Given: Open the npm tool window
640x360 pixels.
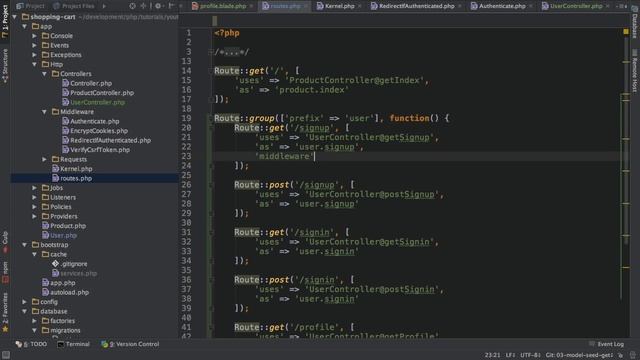Looking at the screenshot, I should click(5, 272).
